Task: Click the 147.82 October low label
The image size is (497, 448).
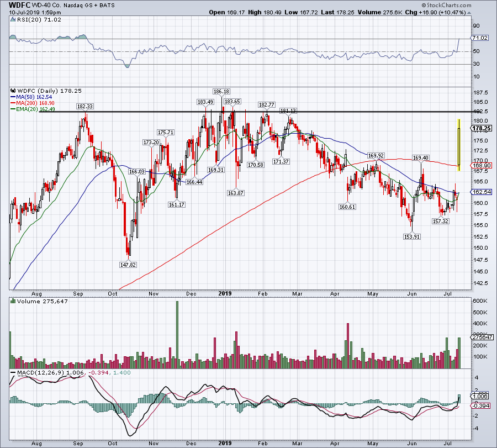Action: pos(128,265)
